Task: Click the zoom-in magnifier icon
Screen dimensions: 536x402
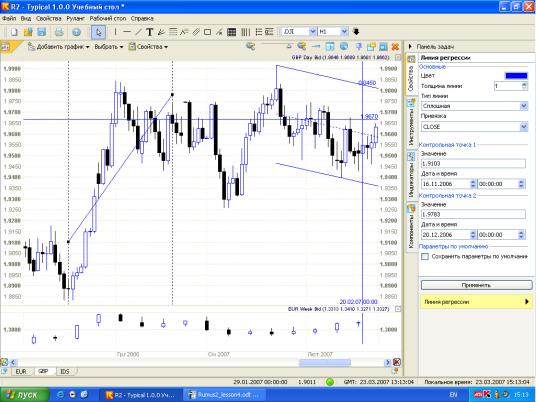Action: [x=302, y=46]
